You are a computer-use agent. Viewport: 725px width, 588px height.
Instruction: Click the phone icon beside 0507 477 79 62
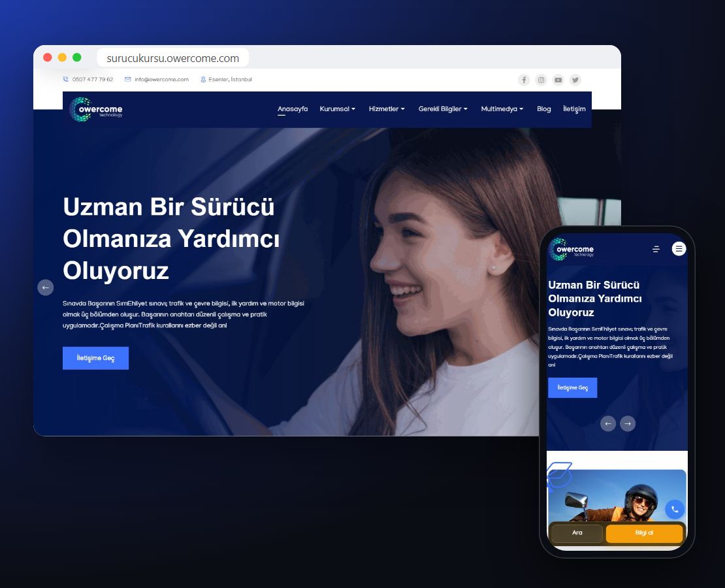click(x=66, y=80)
